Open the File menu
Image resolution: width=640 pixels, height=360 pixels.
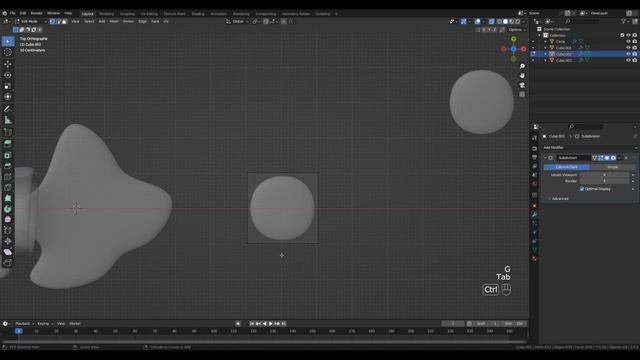[x=12, y=13]
